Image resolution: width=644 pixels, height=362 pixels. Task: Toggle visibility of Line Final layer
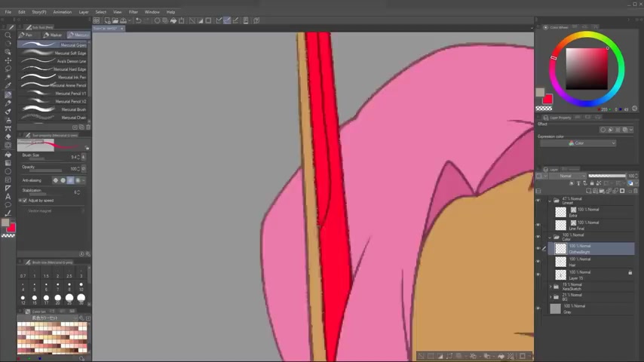point(538,225)
